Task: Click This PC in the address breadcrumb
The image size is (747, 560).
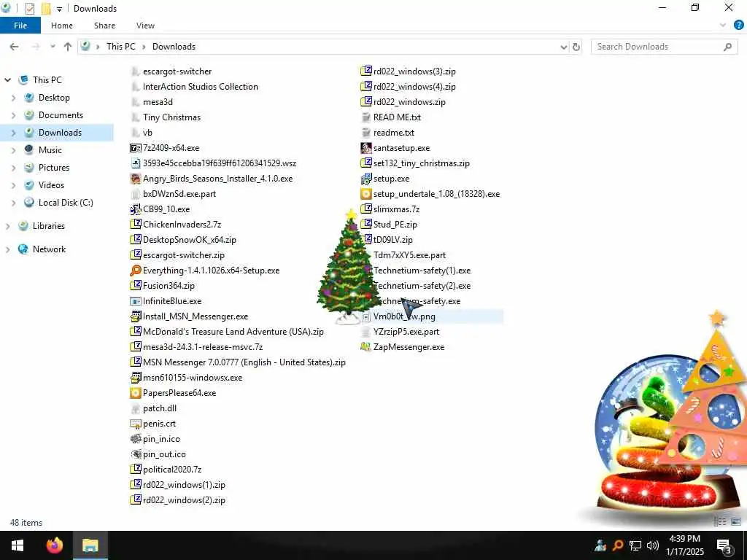Action: coord(120,47)
